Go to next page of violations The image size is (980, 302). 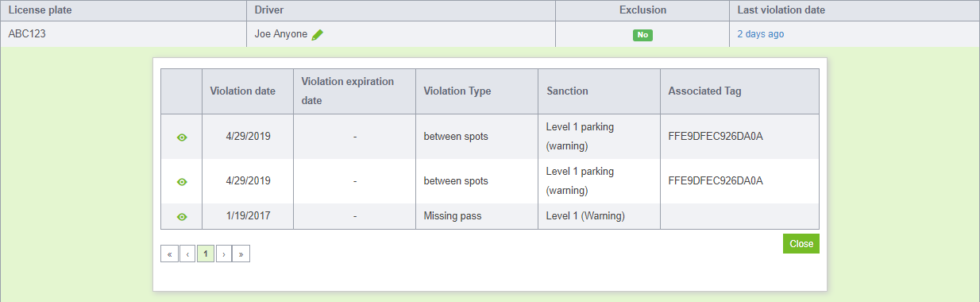(x=223, y=254)
